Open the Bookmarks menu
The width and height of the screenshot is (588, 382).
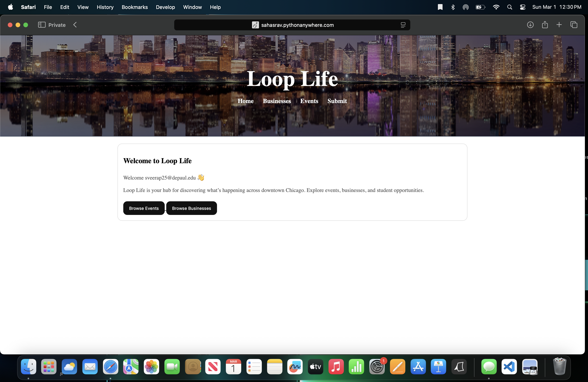[x=134, y=7]
